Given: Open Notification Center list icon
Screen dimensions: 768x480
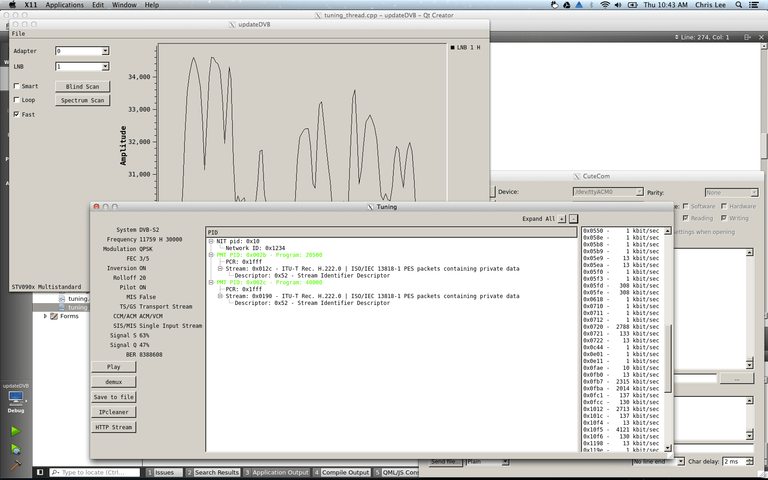Looking at the screenshot, I should 754,5.
